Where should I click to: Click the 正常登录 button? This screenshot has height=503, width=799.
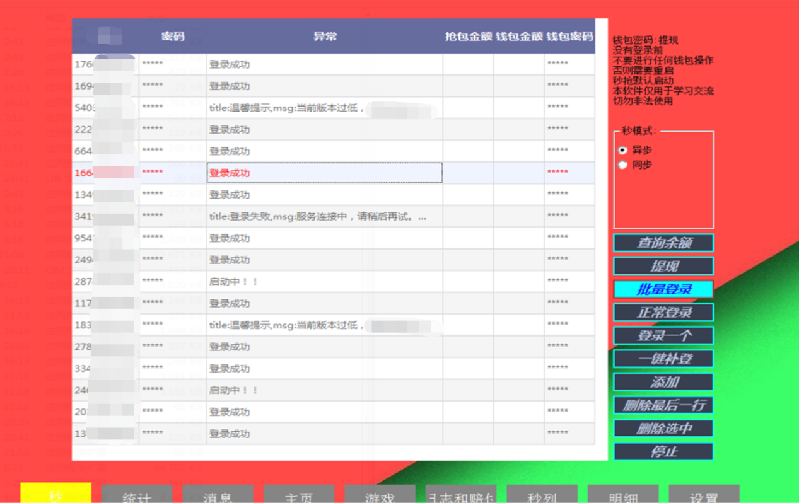coord(663,312)
